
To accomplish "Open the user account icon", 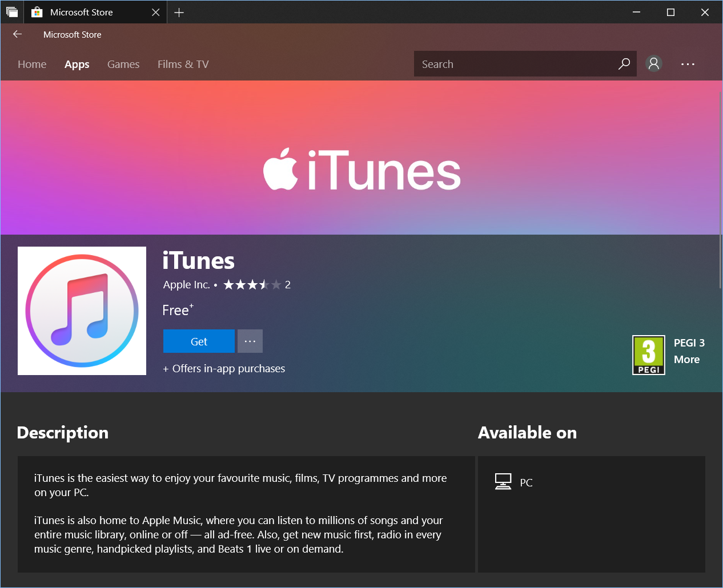I will click(x=654, y=63).
